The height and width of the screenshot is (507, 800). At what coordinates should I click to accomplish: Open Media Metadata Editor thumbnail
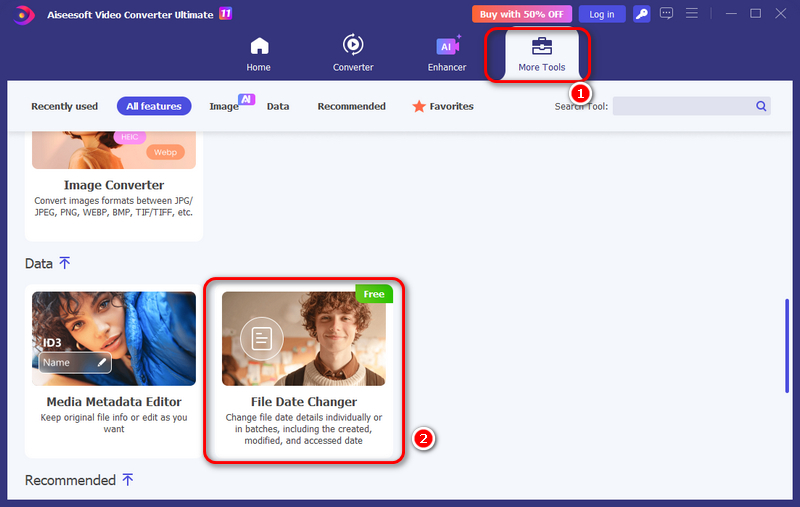click(114, 339)
